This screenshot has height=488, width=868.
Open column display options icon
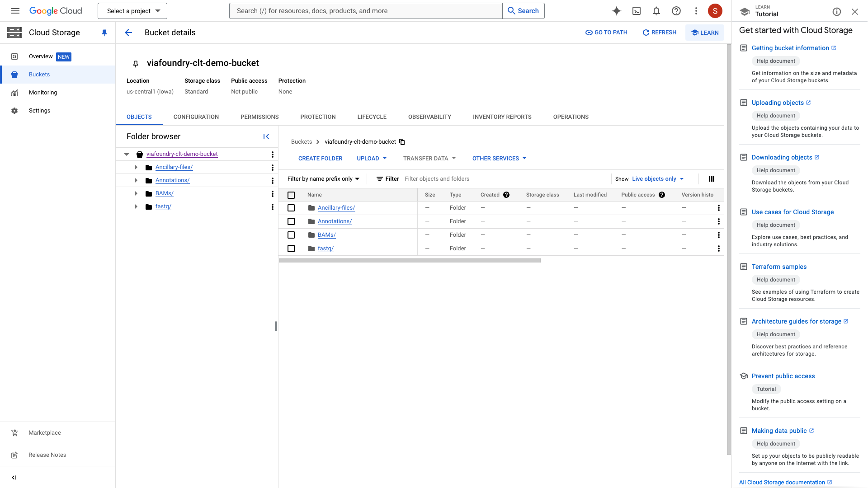point(711,179)
